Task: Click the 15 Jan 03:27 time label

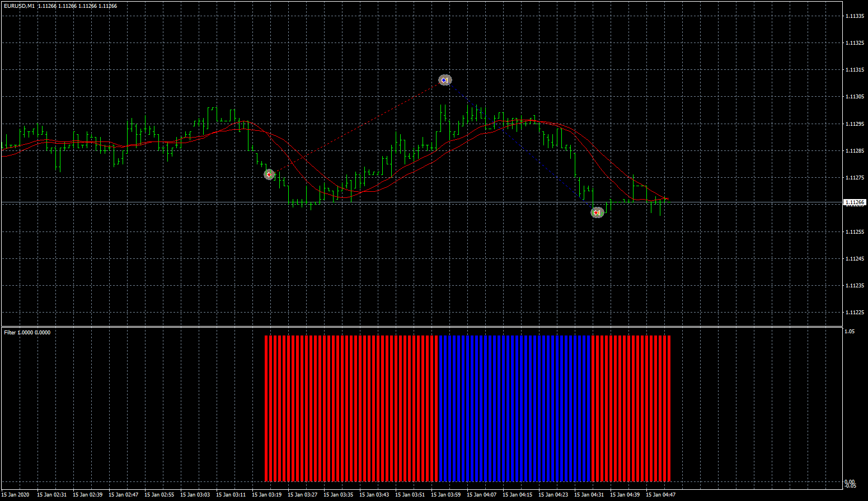Action: point(302,494)
